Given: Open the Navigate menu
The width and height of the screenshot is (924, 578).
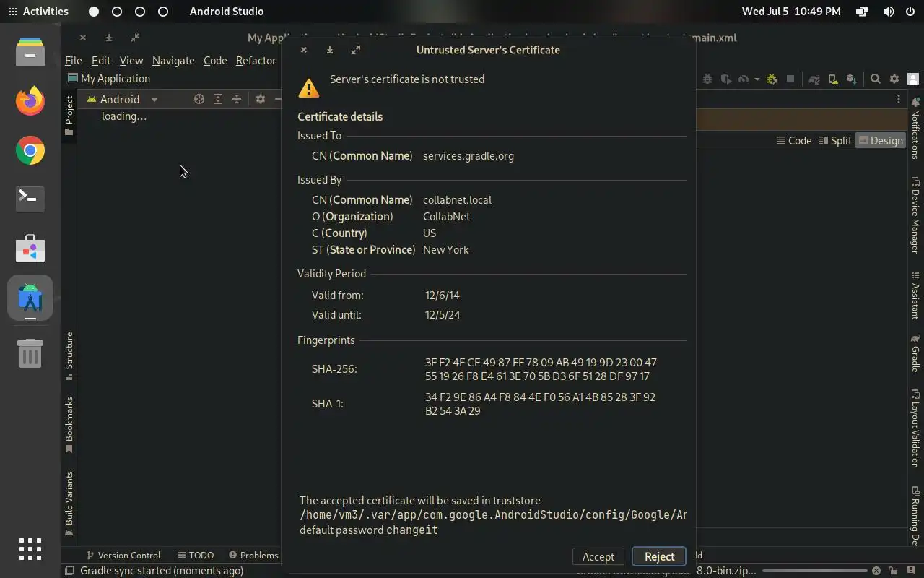Looking at the screenshot, I should (173, 61).
